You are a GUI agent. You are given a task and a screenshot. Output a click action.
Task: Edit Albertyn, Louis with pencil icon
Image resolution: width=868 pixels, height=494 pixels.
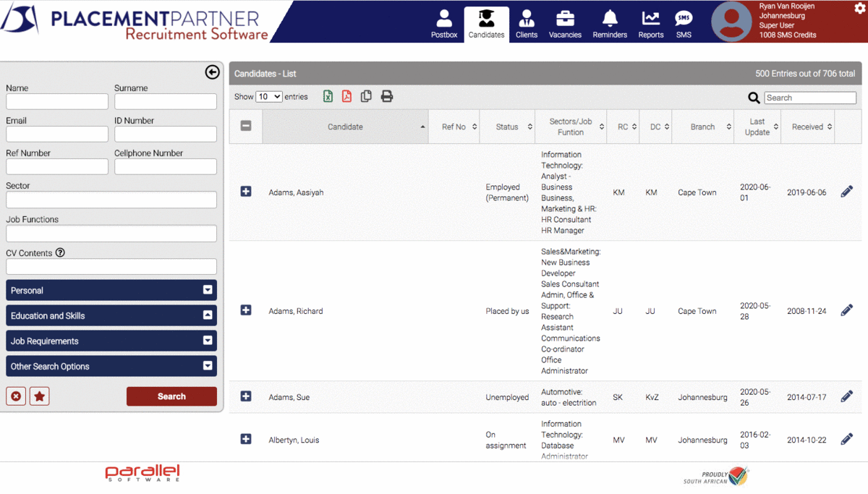[x=847, y=439]
